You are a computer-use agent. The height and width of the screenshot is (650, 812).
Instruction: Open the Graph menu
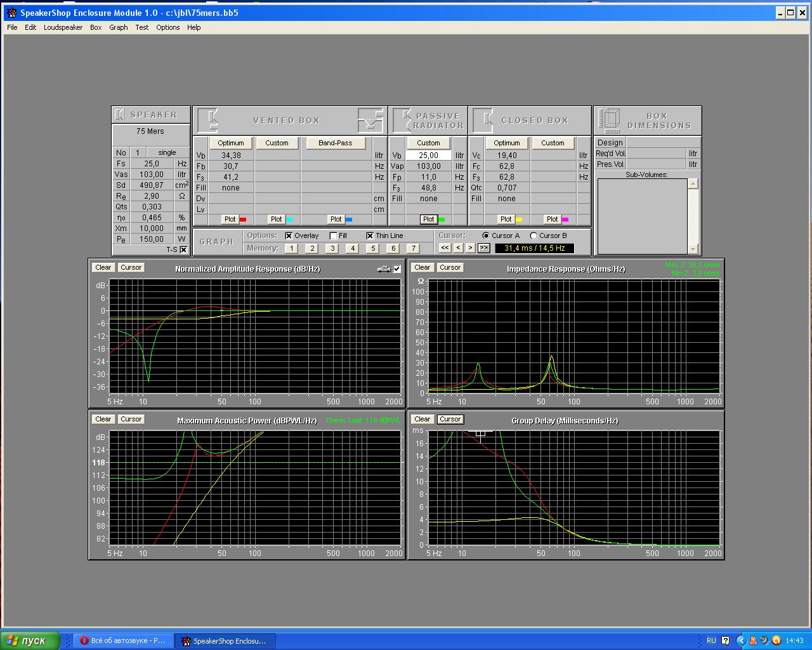pyautogui.click(x=118, y=27)
